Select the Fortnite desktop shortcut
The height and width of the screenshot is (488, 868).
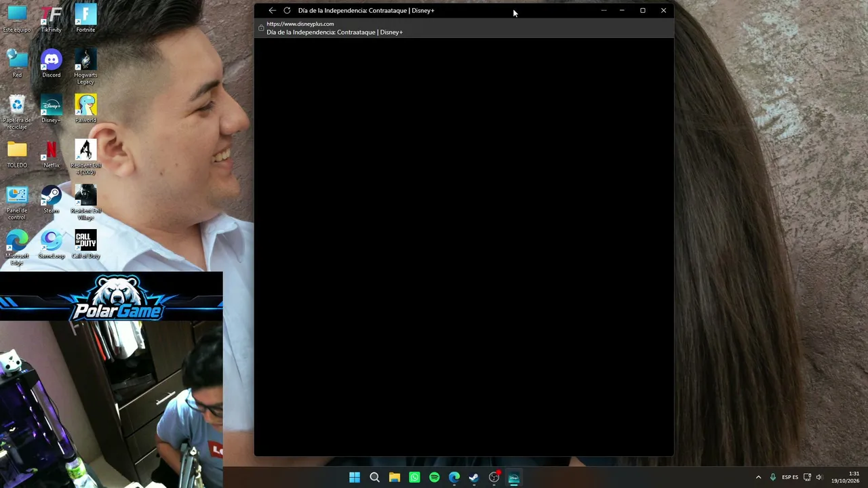[x=85, y=19]
